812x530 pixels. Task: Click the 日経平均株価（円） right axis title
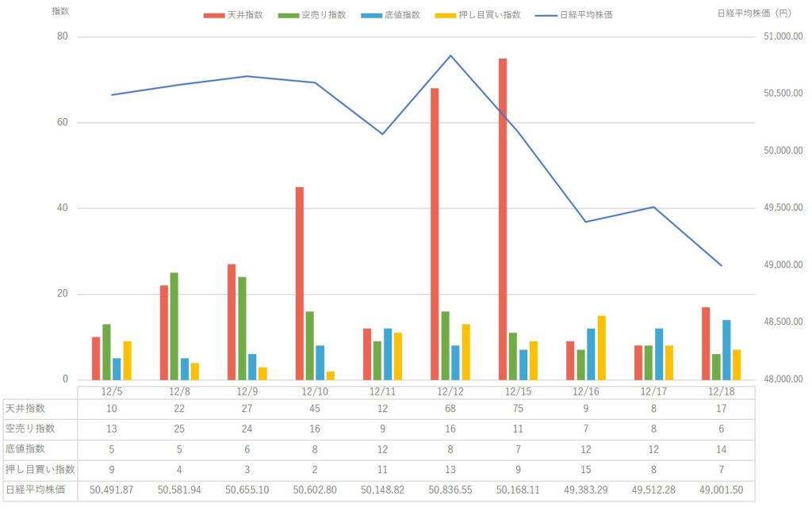753,13
